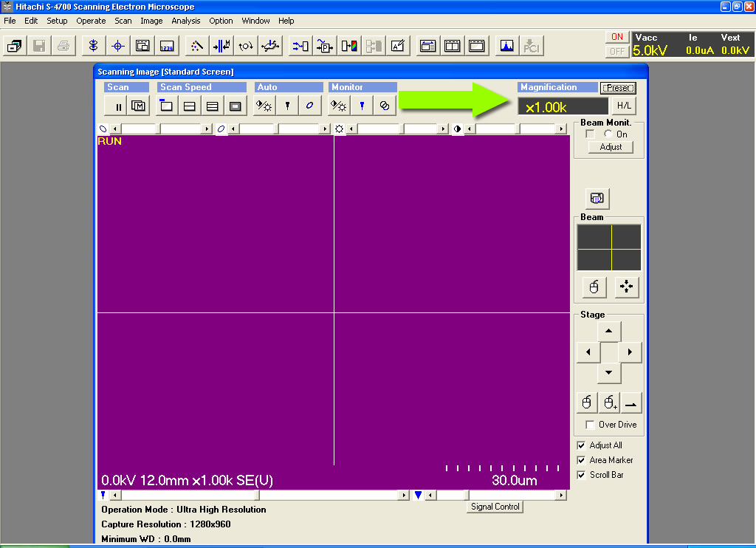Click the Auto brightness/contrast icon
This screenshot has height=548, width=756.
(x=264, y=106)
